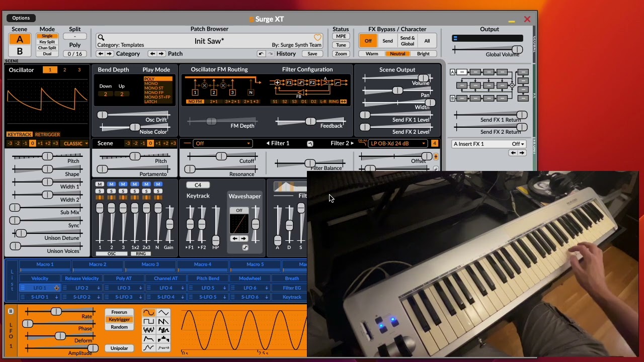The width and height of the screenshot is (644, 362).
Task: Select previous waveshaper type arrow
Action: (x=235, y=239)
